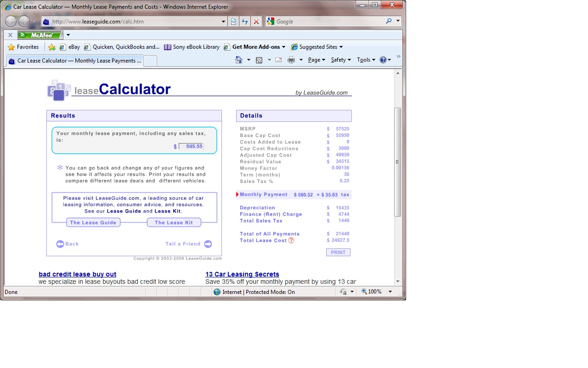This screenshot has width=588, height=368.
Task: Open the Tools menu
Action: click(366, 60)
